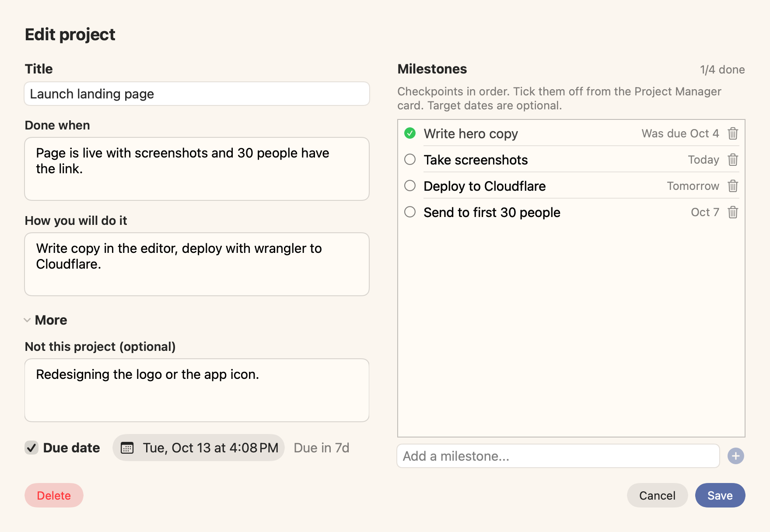Open the Tue, Oct 13 date picker
Image resolution: width=770 pixels, height=532 pixels.
(199, 448)
